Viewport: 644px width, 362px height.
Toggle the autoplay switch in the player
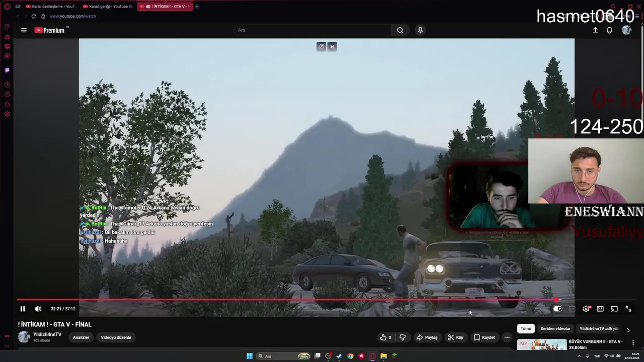[x=557, y=309]
